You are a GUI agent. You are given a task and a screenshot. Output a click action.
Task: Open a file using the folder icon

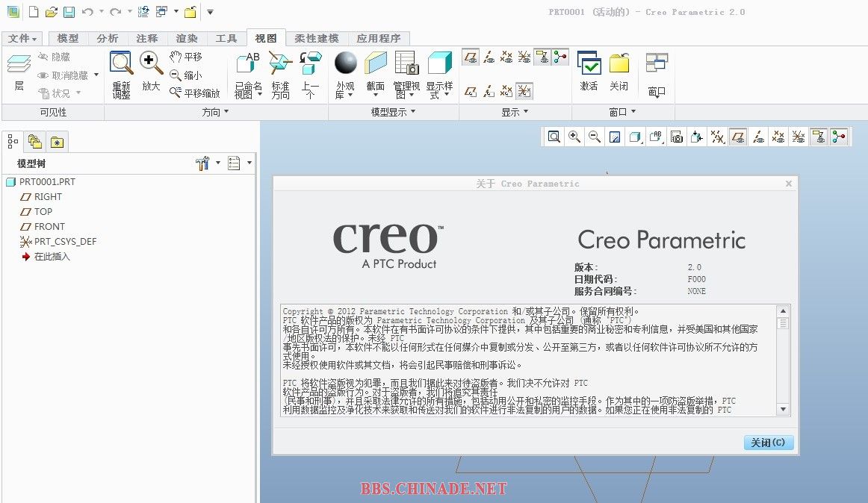[x=51, y=12]
